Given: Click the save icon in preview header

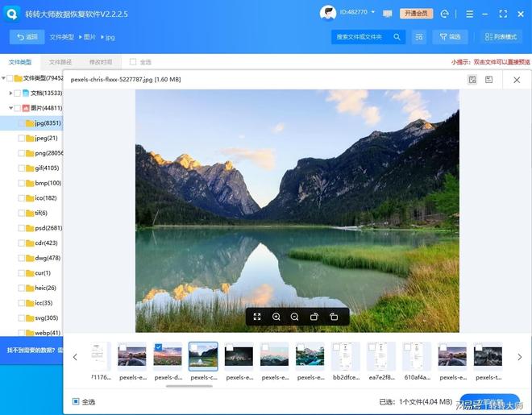Looking at the screenshot, I should [x=489, y=80].
